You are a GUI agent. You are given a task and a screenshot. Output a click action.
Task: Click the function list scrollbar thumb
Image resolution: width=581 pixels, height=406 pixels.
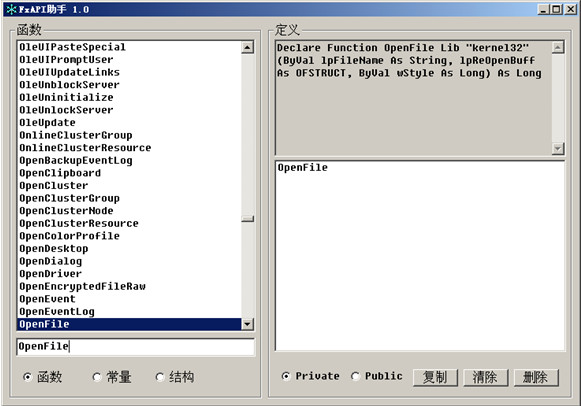(247, 219)
